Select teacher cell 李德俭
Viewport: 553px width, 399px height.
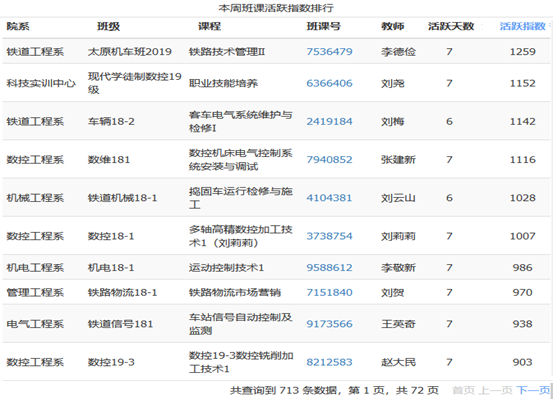coord(398,52)
